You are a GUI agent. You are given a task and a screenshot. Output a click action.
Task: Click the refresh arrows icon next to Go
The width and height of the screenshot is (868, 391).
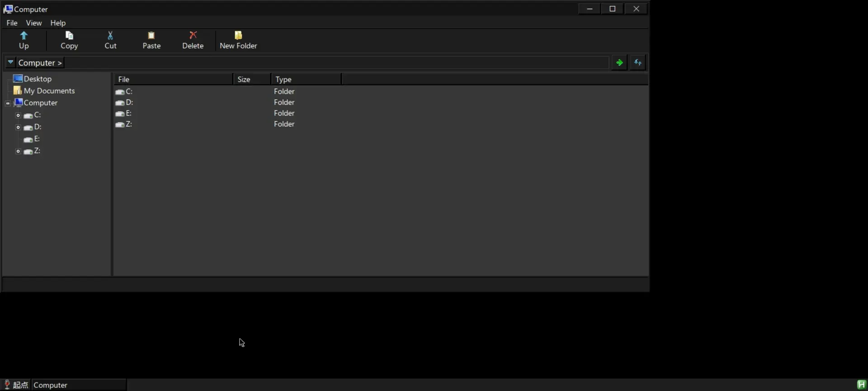pos(638,62)
